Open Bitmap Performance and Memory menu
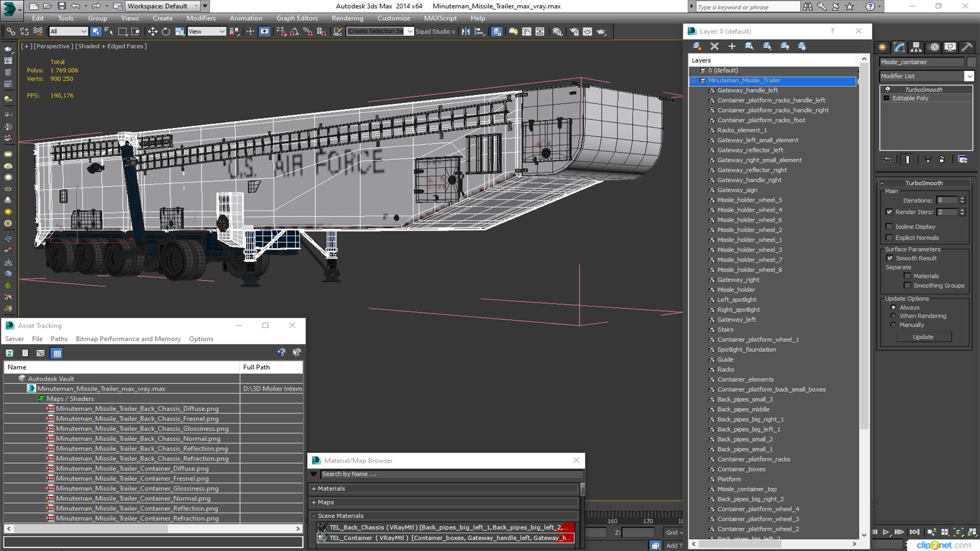The image size is (980, 551). tap(128, 339)
